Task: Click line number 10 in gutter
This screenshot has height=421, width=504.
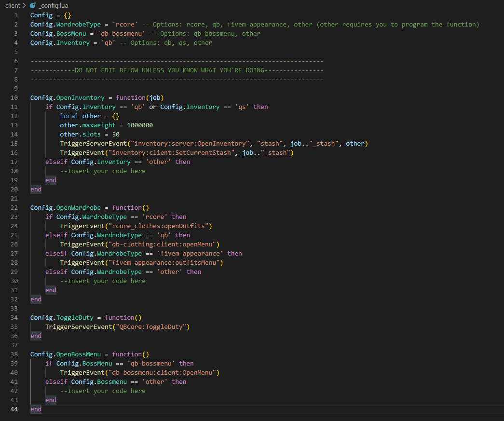Action: click(14, 98)
